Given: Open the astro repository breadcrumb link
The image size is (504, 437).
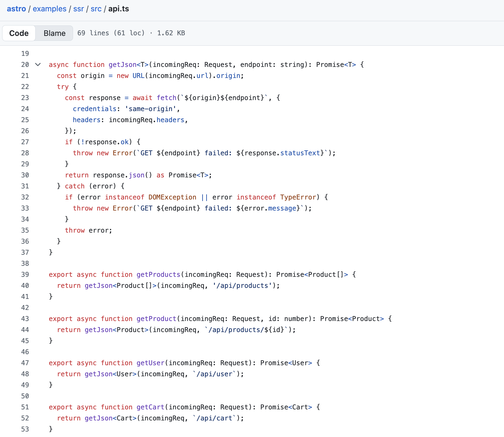Looking at the screenshot, I should 16,9.
